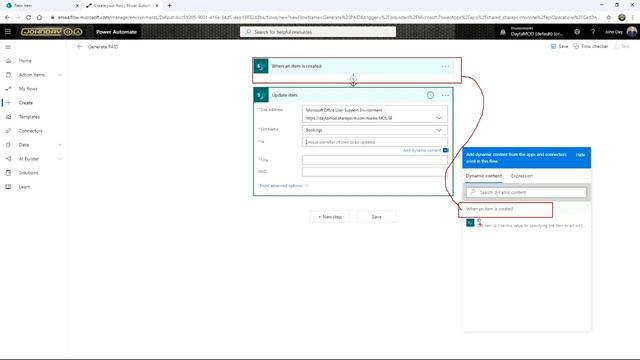Screen dimensions: 640x360
Task: Click info icon on Update item
Action: click(430, 95)
